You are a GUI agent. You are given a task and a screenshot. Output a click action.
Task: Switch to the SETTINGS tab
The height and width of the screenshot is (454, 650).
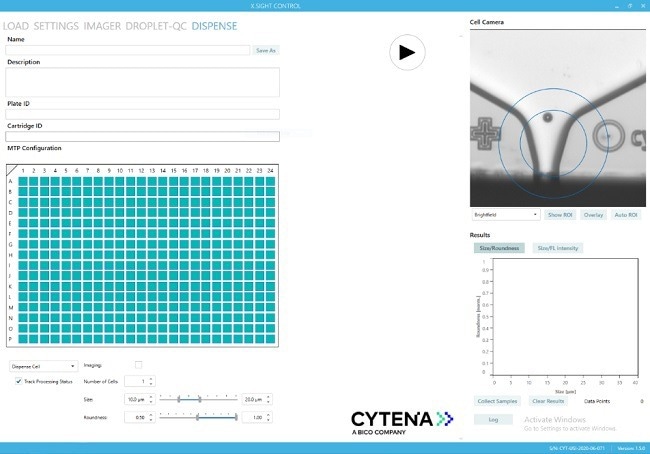pyautogui.click(x=56, y=26)
